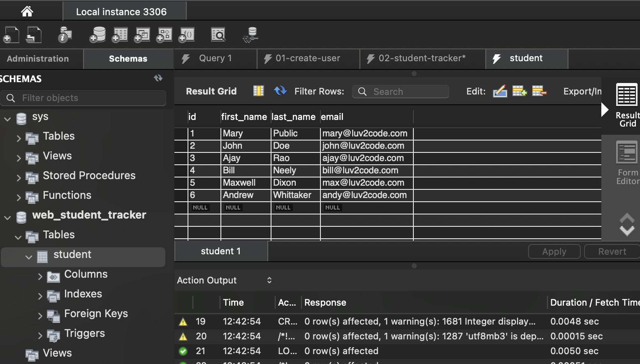
Task: Open the schema inspector icon
Action: 65,35
